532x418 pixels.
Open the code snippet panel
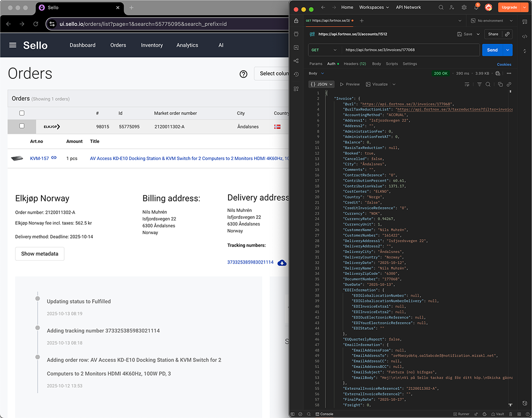(524, 37)
